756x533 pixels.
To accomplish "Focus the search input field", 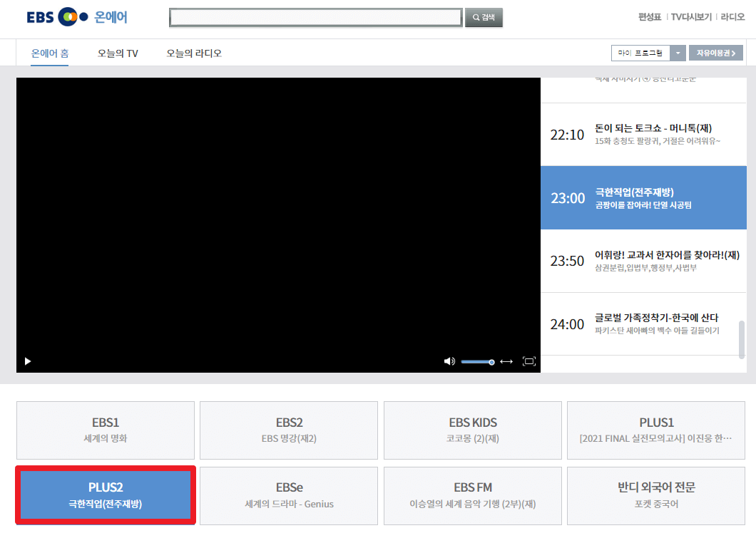I will point(316,17).
